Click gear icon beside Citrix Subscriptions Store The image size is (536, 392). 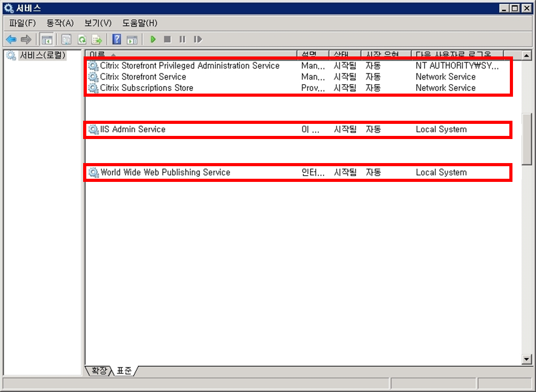(x=93, y=88)
